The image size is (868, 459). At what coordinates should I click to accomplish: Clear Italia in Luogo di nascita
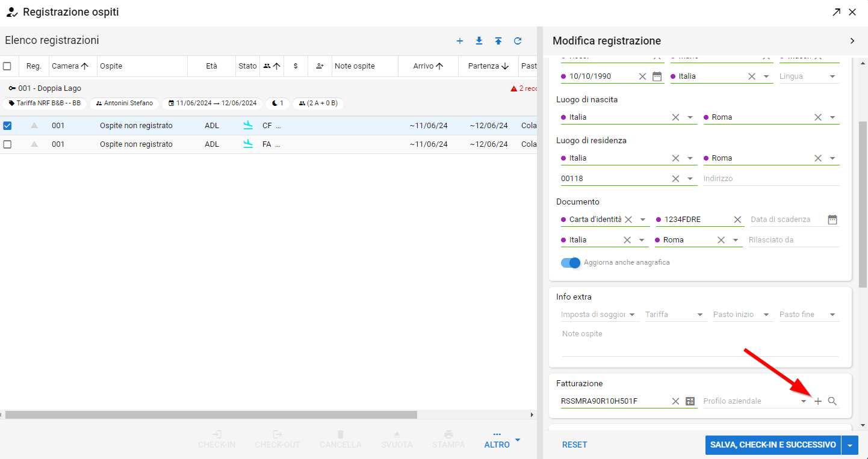coord(675,117)
